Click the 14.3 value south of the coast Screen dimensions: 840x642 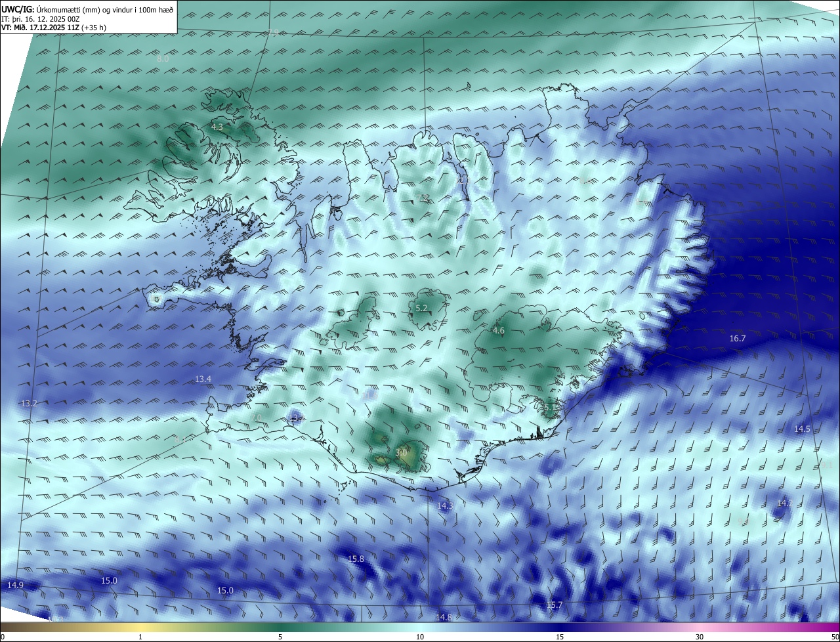point(446,506)
